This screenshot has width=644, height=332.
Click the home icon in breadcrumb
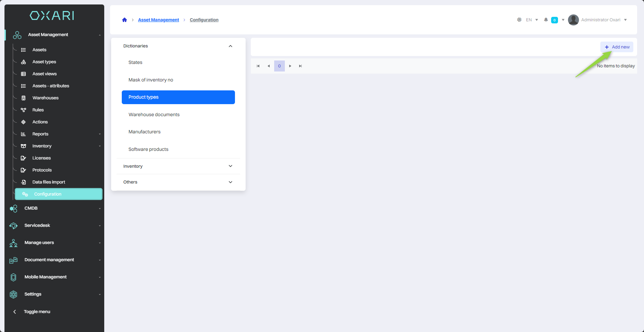tap(125, 20)
